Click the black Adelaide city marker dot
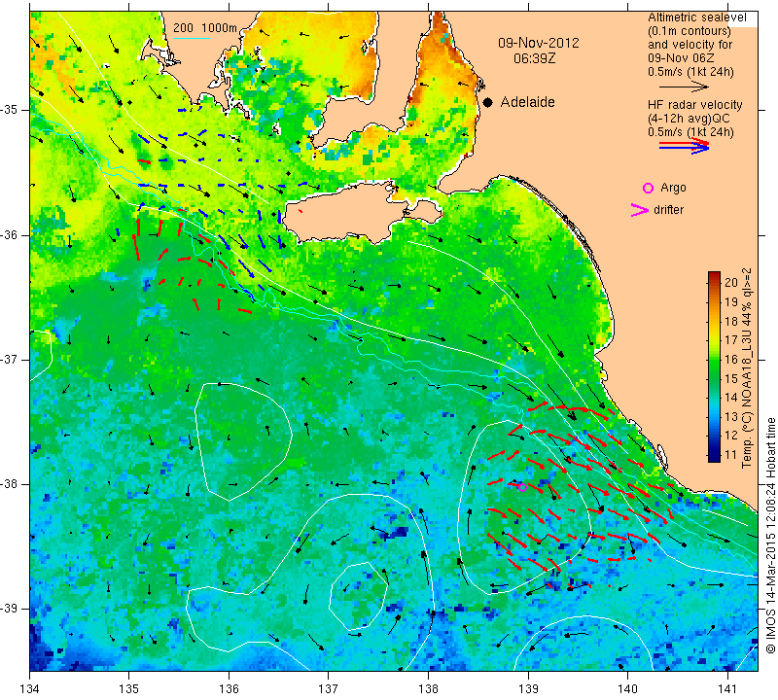This screenshot has width=778, height=700. point(488,103)
